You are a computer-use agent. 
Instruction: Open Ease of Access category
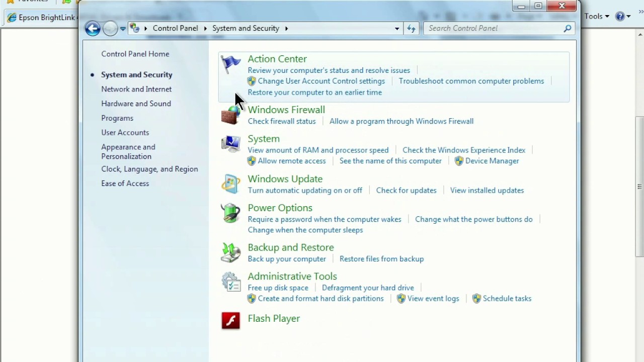(125, 184)
